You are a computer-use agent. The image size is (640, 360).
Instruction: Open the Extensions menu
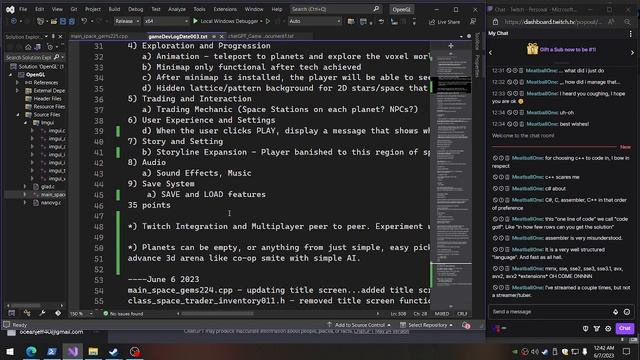(x=225, y=9)
